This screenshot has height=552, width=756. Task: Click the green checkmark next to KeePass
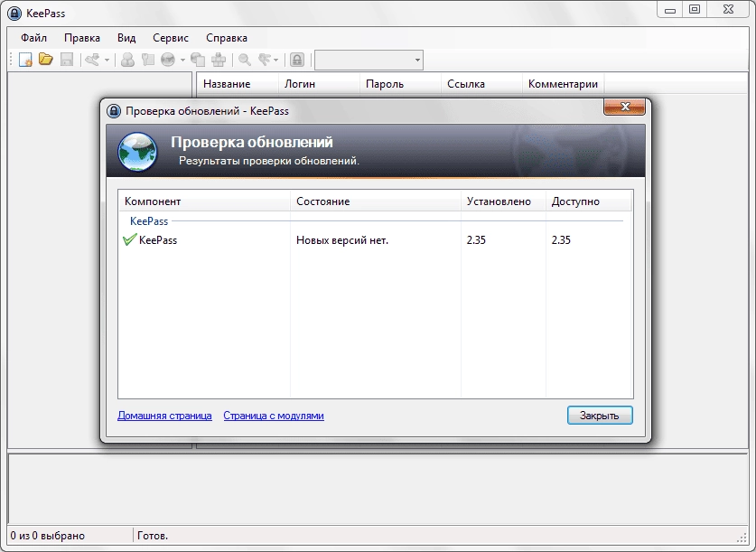click(130, 239)
